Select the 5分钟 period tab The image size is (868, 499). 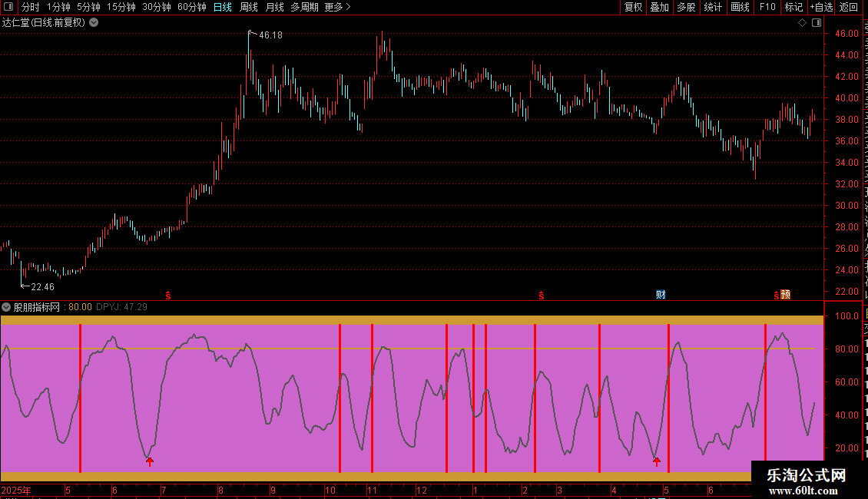88,7
